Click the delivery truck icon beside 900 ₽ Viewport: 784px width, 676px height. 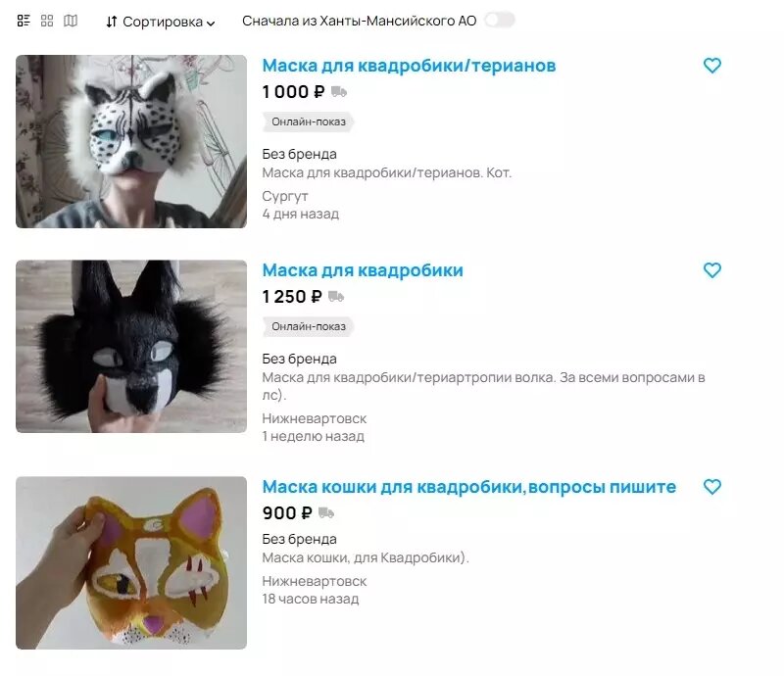point(326,513)
